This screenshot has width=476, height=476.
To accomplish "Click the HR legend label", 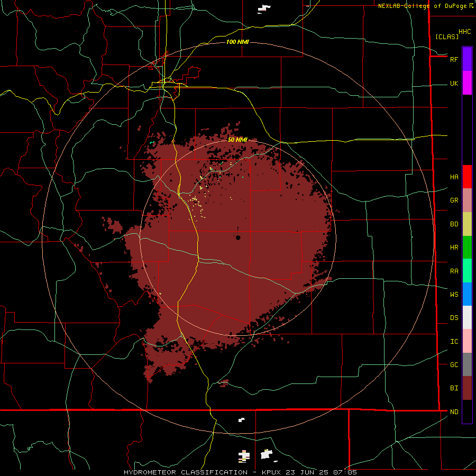I will [454, 248].
